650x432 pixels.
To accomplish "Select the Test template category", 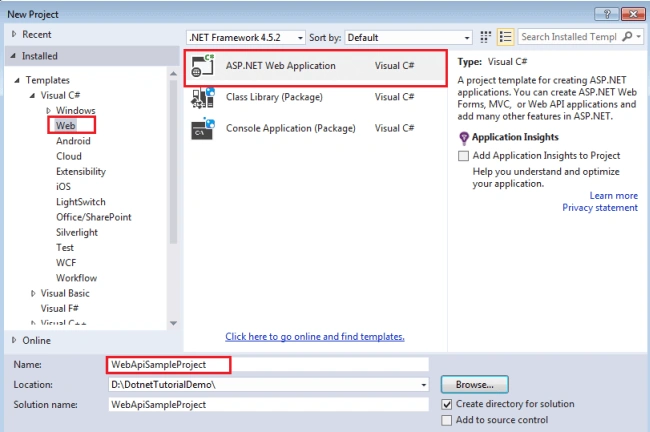I will [65, 248].
